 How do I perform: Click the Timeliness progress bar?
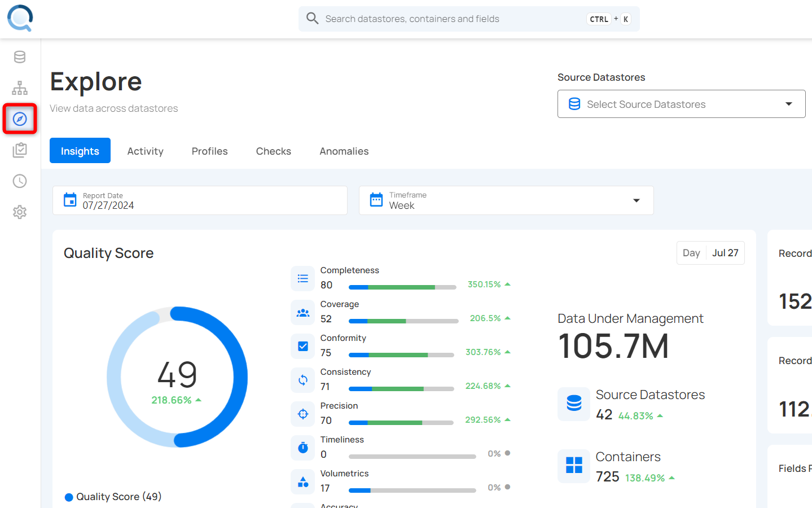tap(412, 457)
